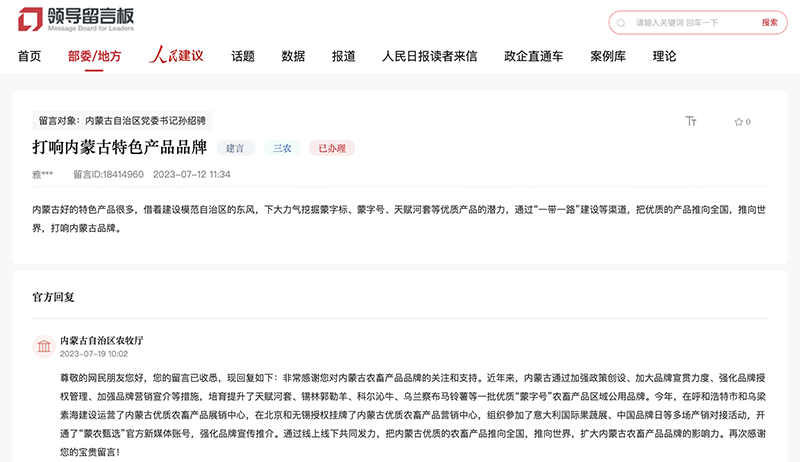Go to 首页 home tab
Viewport: 800px width, 462px height.
tap(30, 56)
